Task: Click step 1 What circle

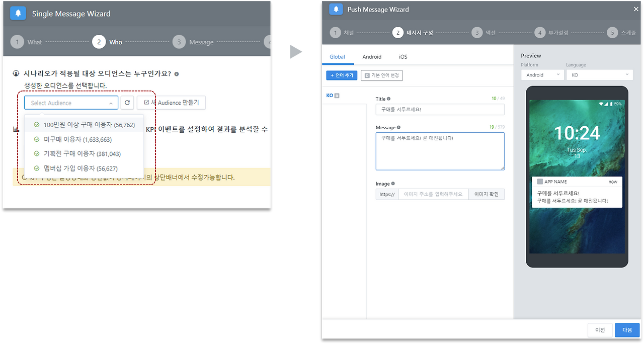Action: click(17, 42)
